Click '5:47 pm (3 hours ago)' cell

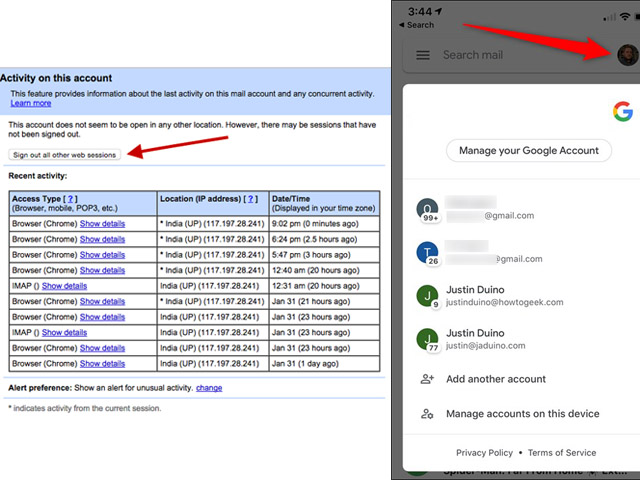324,255
